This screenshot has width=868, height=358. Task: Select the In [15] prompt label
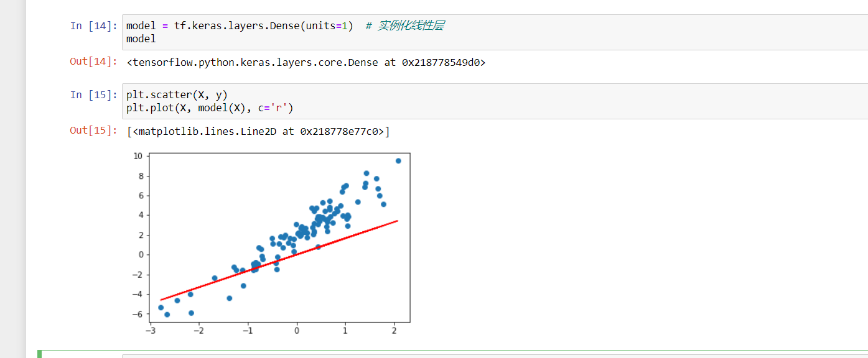[x=93, y=94]
